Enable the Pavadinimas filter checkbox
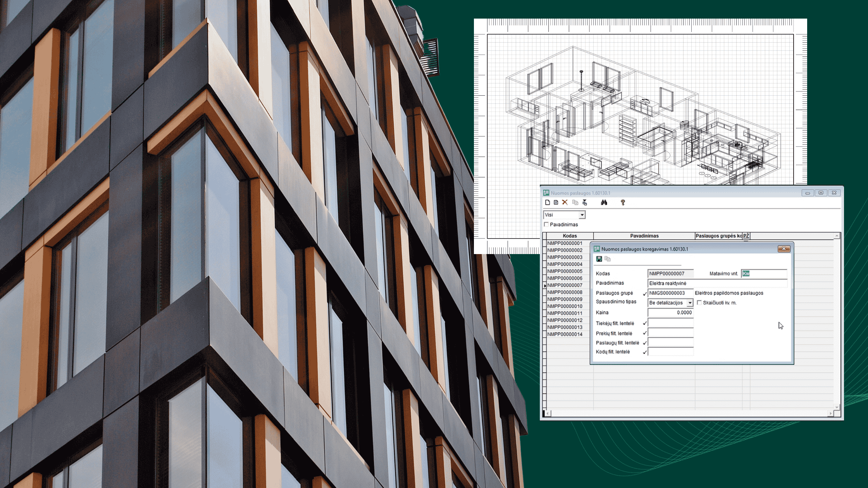Viewport: 868px width, 488px height. pos(546,225)
